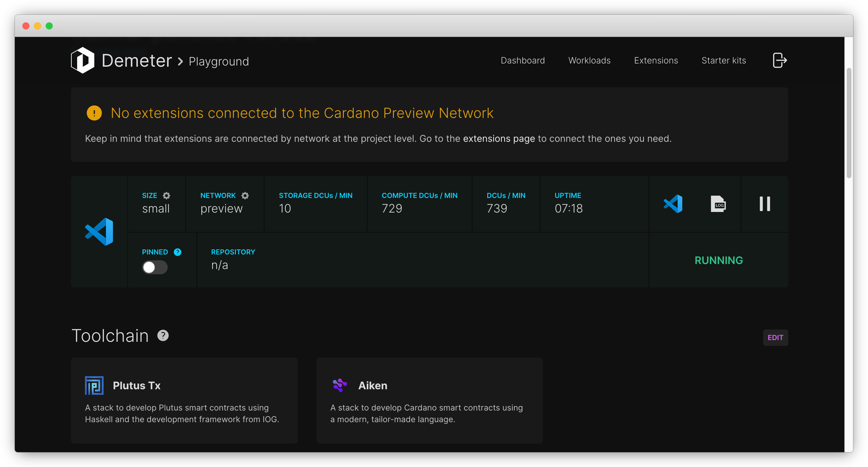868x467 pixels.
Task: Toggle the Pinned switch
Action: [155, 268]
